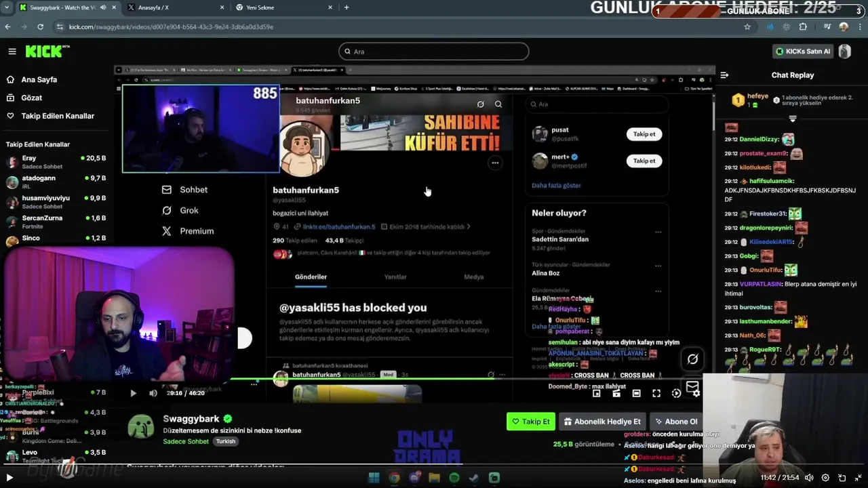Open the Medya tab on X profile
The height and width of the screenshot is (488, 868).
[473, 277]
